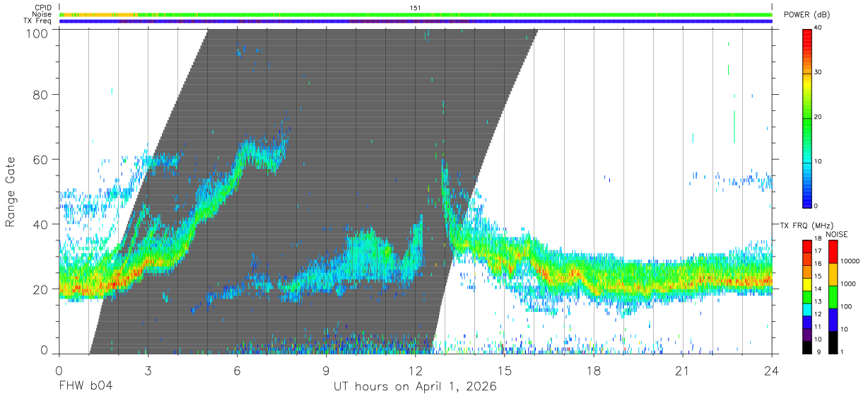Click the UT hours on April 1, 2026 title
This screenshot has height=401, width=868.
[415, 387]
